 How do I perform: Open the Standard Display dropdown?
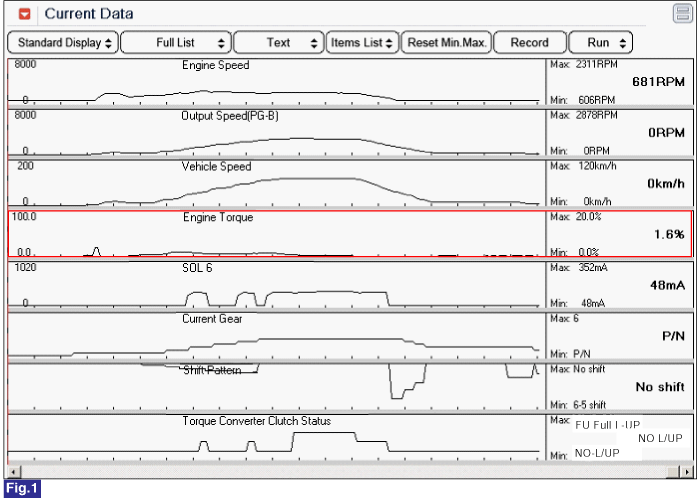[63, 43]
